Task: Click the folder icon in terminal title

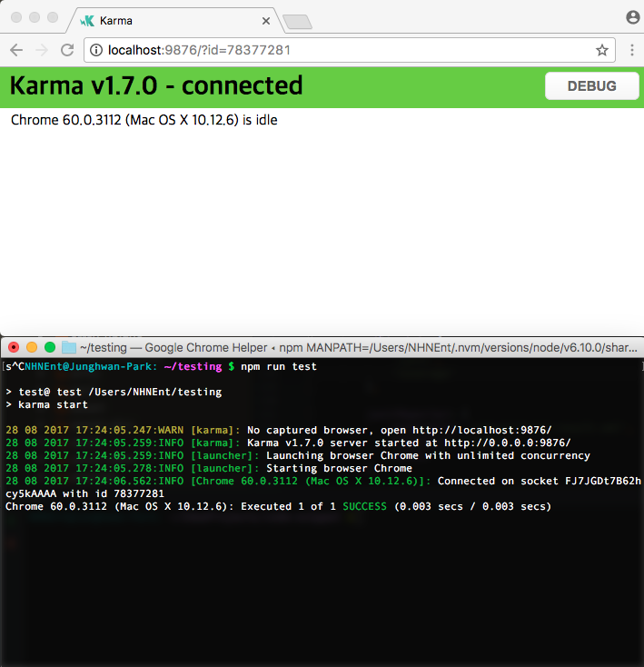Action: pos(69,347)
